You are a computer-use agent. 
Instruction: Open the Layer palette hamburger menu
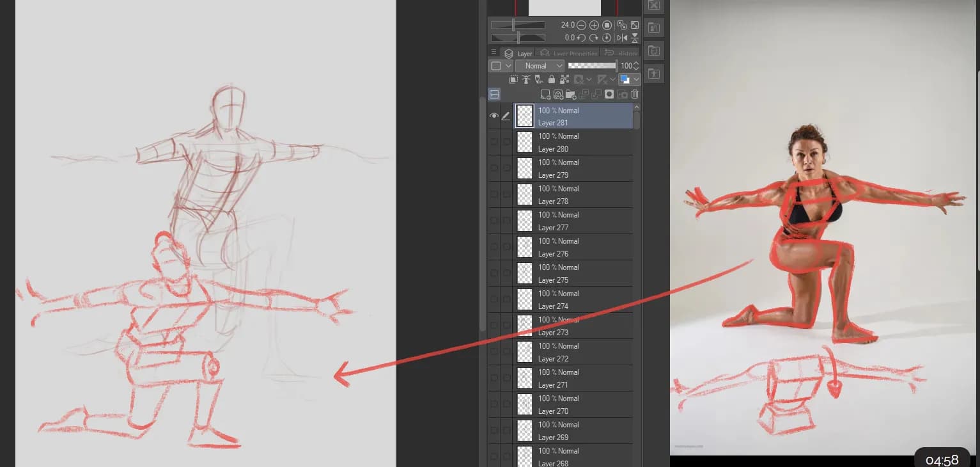tap(494, 52)
